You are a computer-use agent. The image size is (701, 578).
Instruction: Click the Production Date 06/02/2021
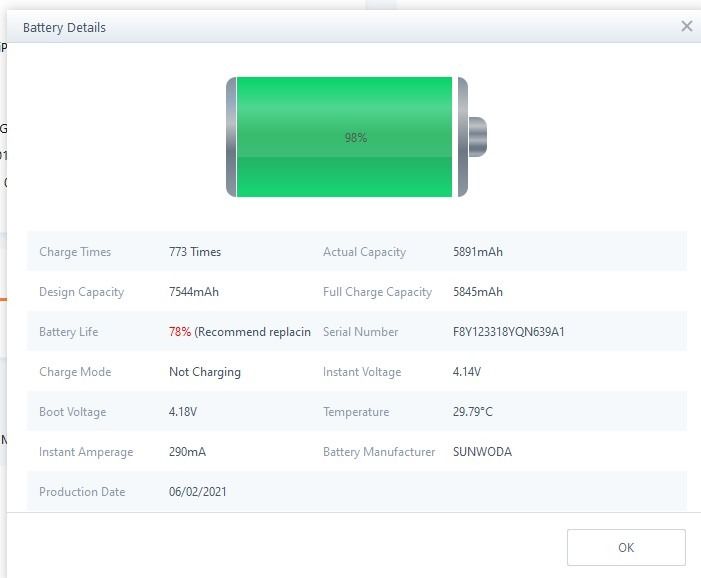coord(198,492)
